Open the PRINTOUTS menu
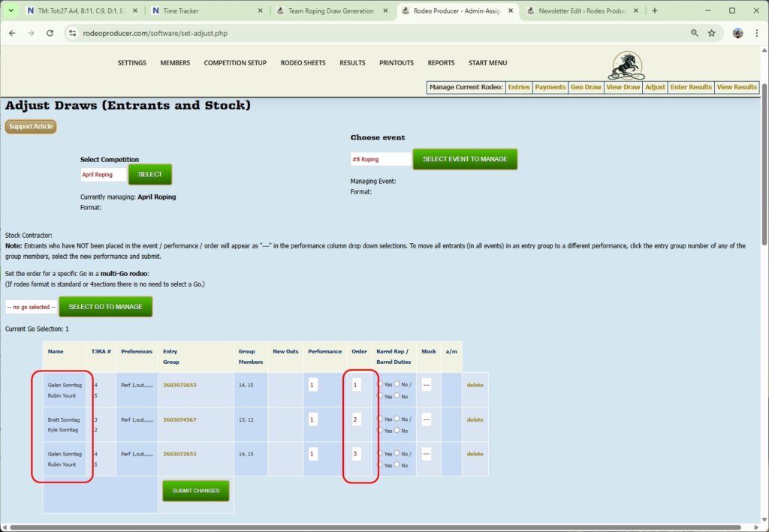 (x=397, y=63)
